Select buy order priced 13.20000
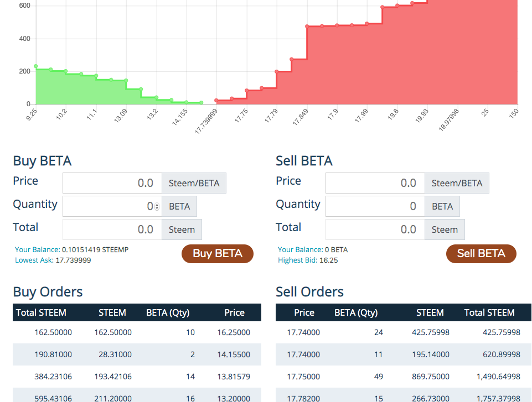 [x=137, y=395]
